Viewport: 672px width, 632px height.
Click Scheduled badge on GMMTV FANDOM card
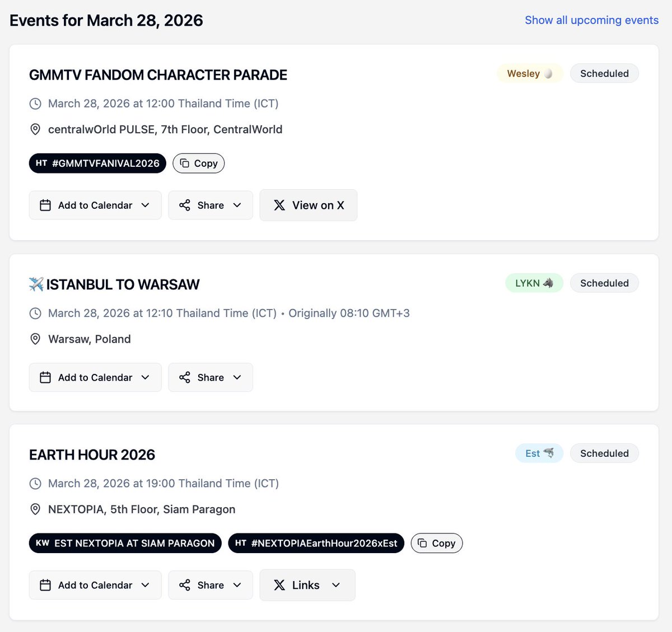[604, 73]
